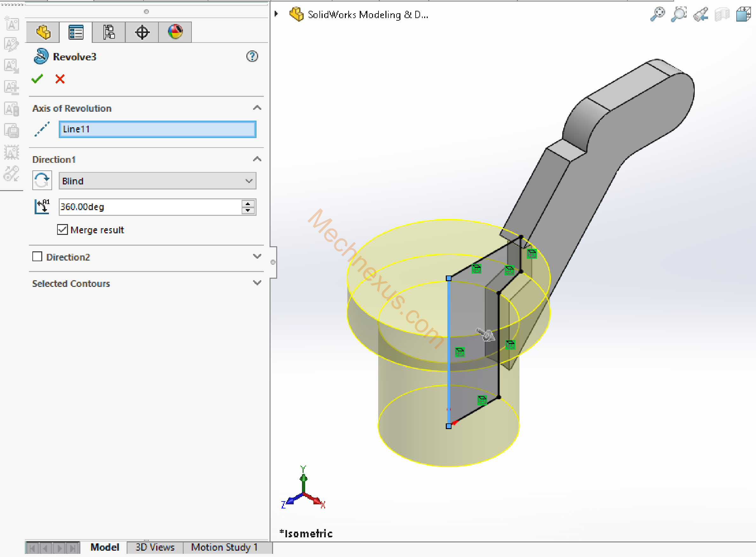
Task: Switch to the 3D Views tab
Action: [x=155, y=547]
